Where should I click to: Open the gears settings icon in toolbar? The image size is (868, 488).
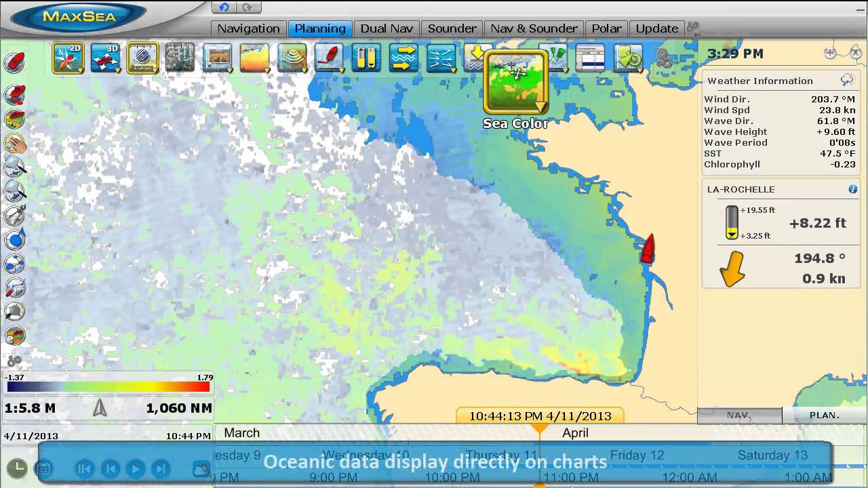coord(665,60)
